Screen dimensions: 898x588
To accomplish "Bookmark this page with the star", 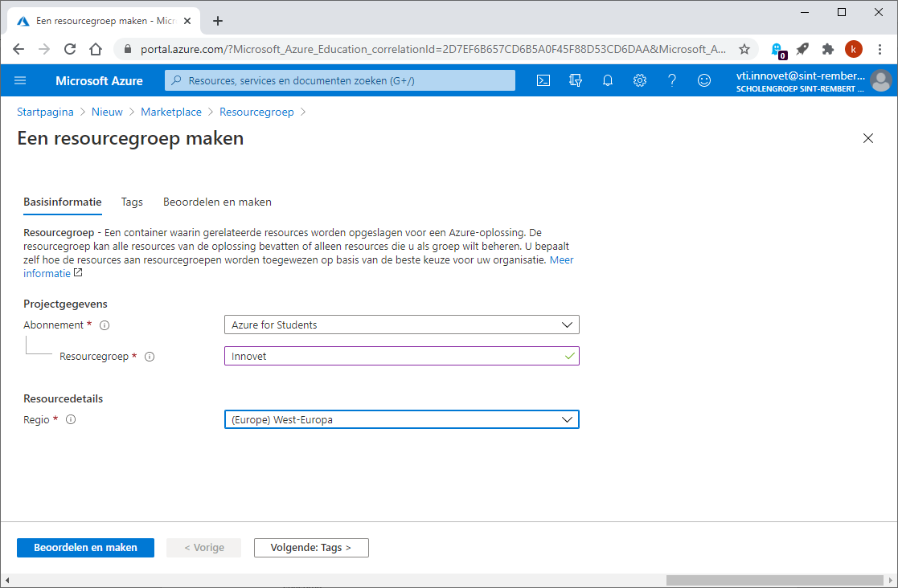I will [x=744, y=49].
